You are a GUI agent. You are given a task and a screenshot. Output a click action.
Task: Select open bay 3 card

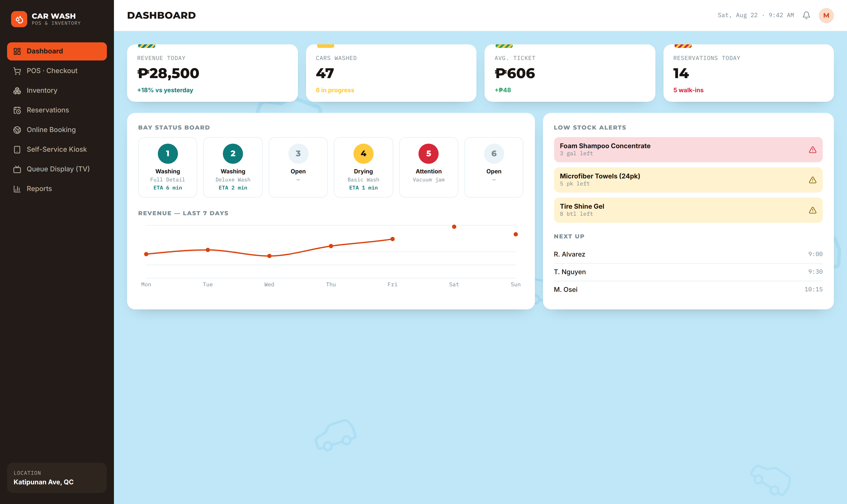pos(298,167)
